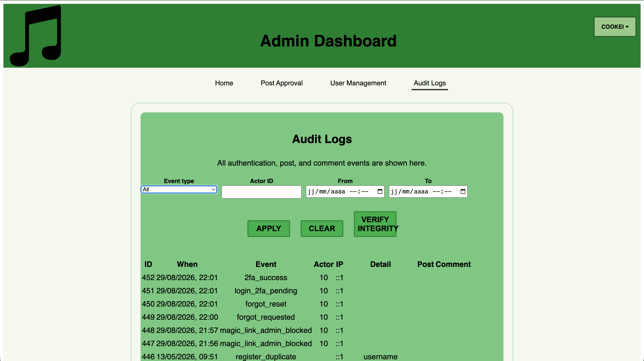Apply the audit log filters
This screenshot has height=361, width=644.
pos(269,228)
